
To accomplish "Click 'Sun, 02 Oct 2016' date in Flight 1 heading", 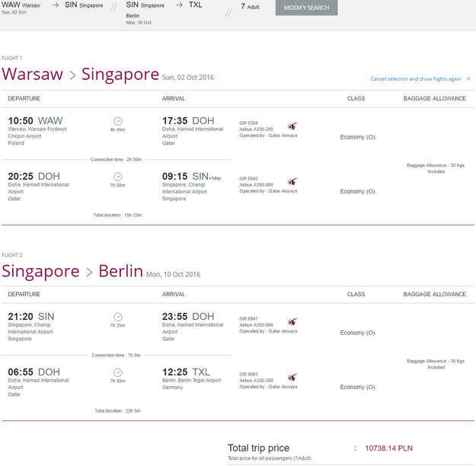I will pos(188,78).
